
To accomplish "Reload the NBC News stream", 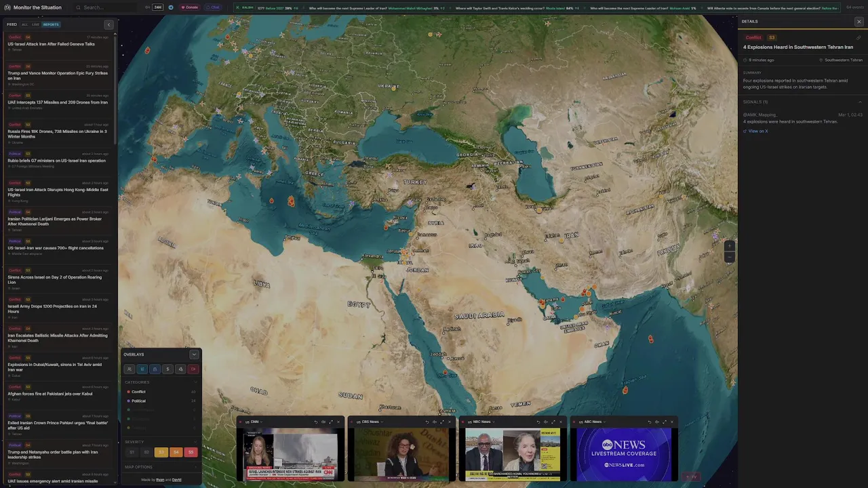I will coord(538,422).
